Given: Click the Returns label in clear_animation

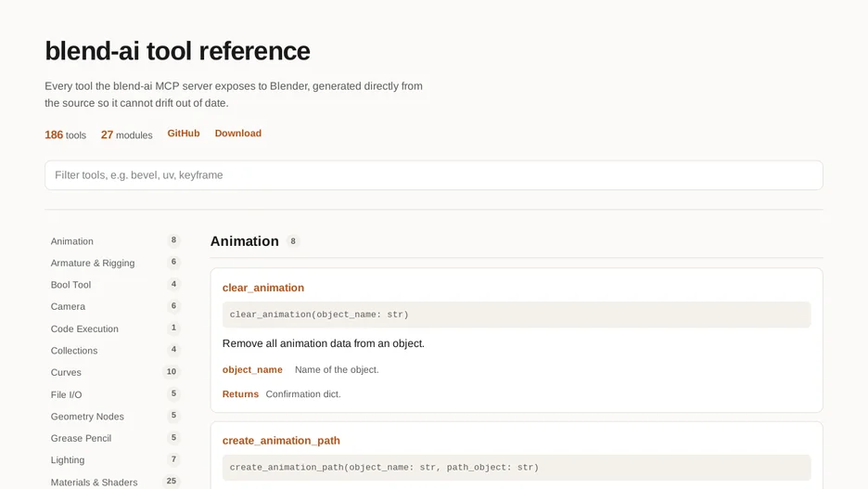Looking at the screenshot, I should pyautogui.click(x=240, y=393).
